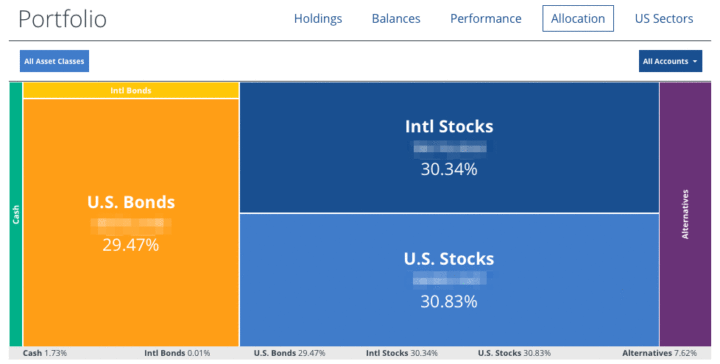Image resolution: width=720 pixels, height=364 pixels.
Task: Switch to the Balances tab
Action: click(396, 19)
